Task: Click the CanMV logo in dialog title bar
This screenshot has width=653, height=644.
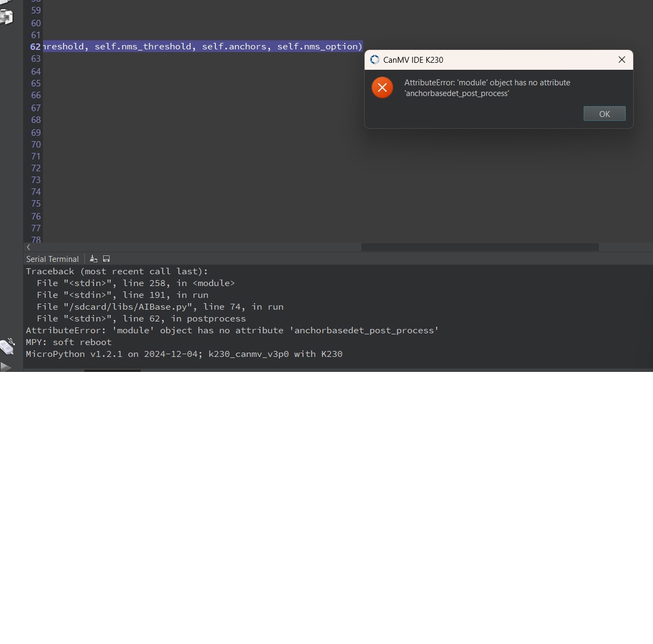Action: [x=375, y=60]
